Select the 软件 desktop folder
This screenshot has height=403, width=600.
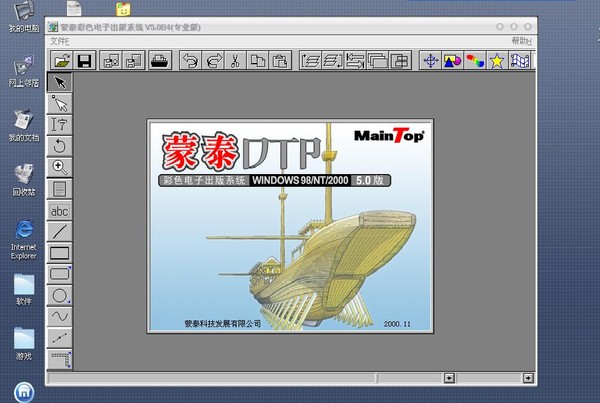tap(24, 290)
